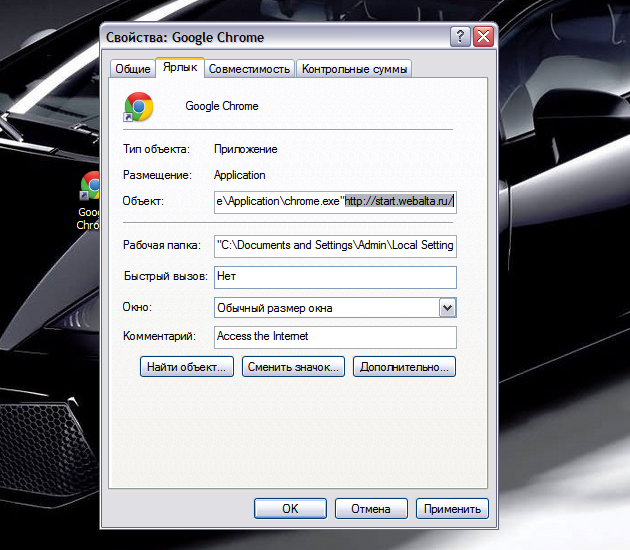Image resolution: width=630 pixels, height=550 pixels.
Task: Click the Application location value
Action: 239,175
